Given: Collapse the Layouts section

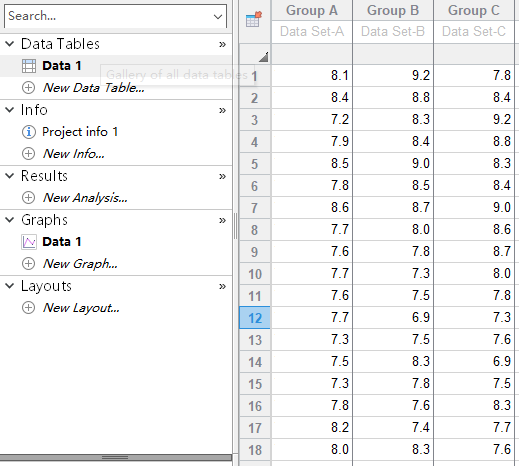Looking at the screenshot, I should (10, 286).
